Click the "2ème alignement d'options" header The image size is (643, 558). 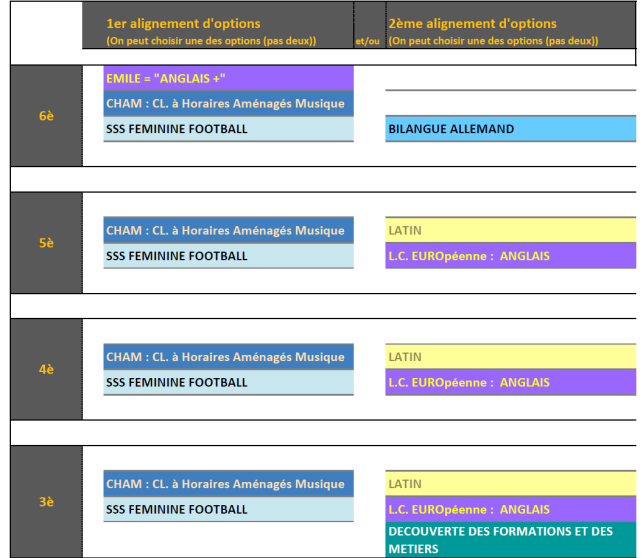point(471,24)
